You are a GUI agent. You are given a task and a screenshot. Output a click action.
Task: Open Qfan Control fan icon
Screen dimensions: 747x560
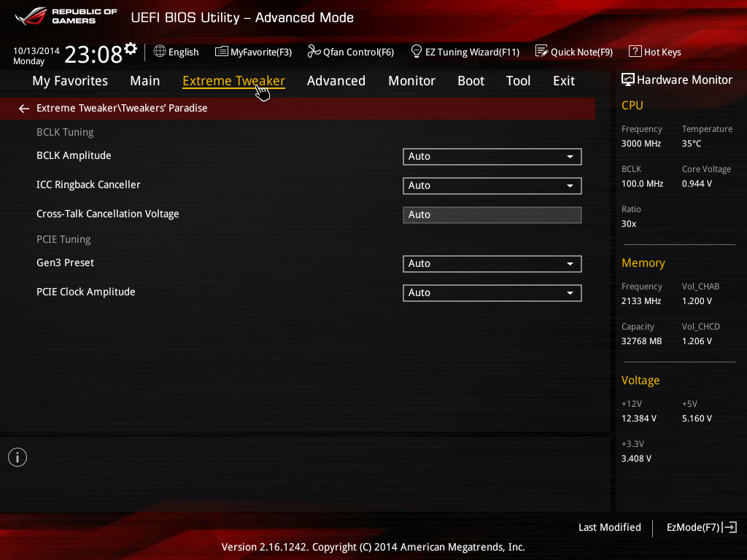(x=314, y=51)
